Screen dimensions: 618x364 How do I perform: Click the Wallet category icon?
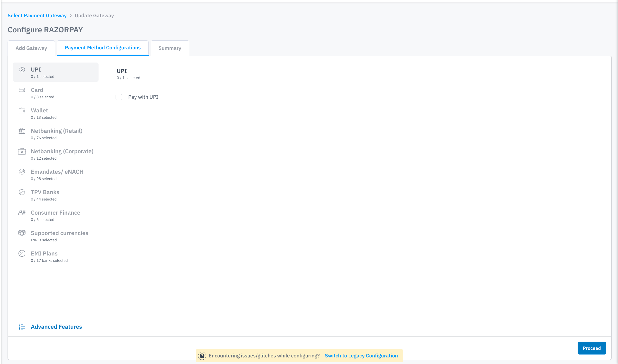[x=22, y=111]
